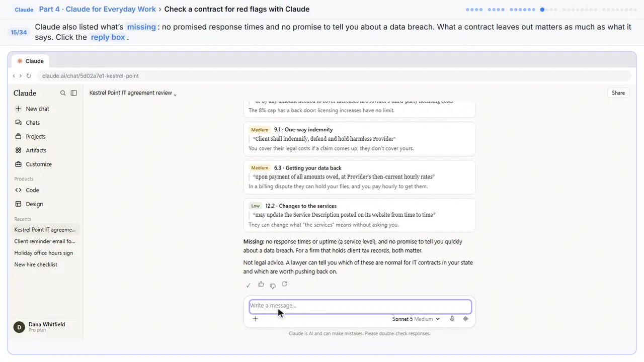
Task: Open the Sonnet 5 Medium model selector
Action: pos(416,319)
